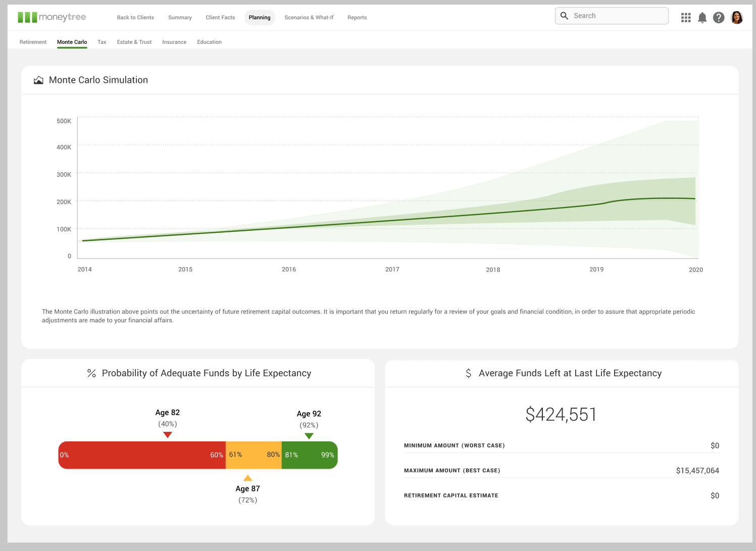The height and width of the screenshot is (551, 756).
Task: Click the Moneytree logo
Action: tap(52, 17)
